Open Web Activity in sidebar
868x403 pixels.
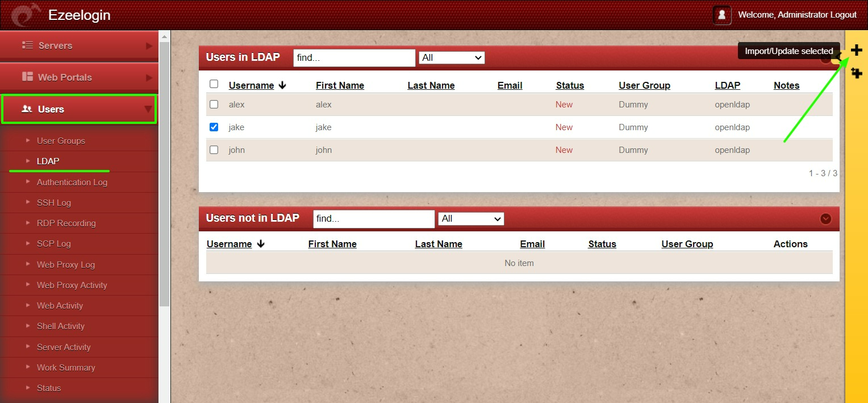tap(60, 305)
